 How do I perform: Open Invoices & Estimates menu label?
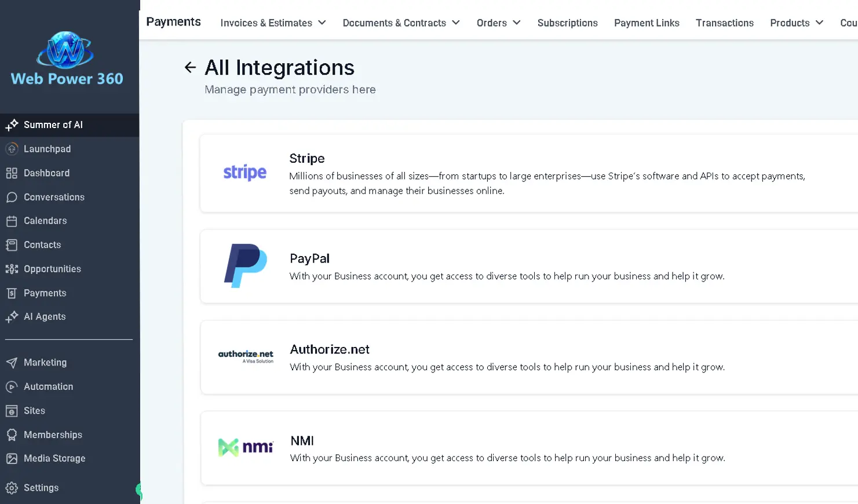(266, 23)
